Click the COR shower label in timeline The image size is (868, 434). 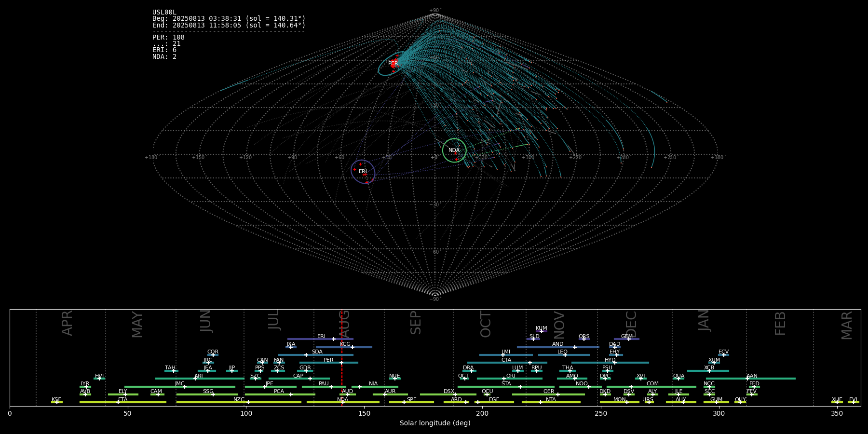(213, 352)
